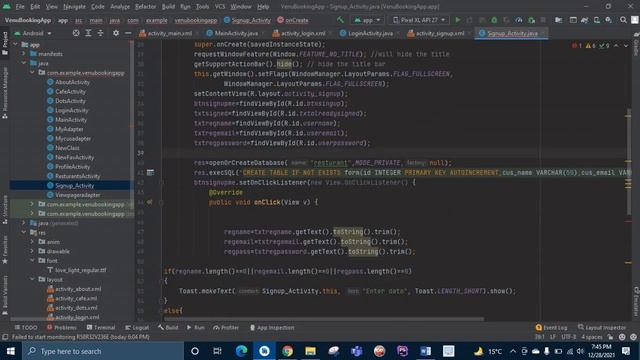Expand all in Project panel toolbar
This screenshot has width=640, height=360.
pyautogui.click(x=88, y=33)
